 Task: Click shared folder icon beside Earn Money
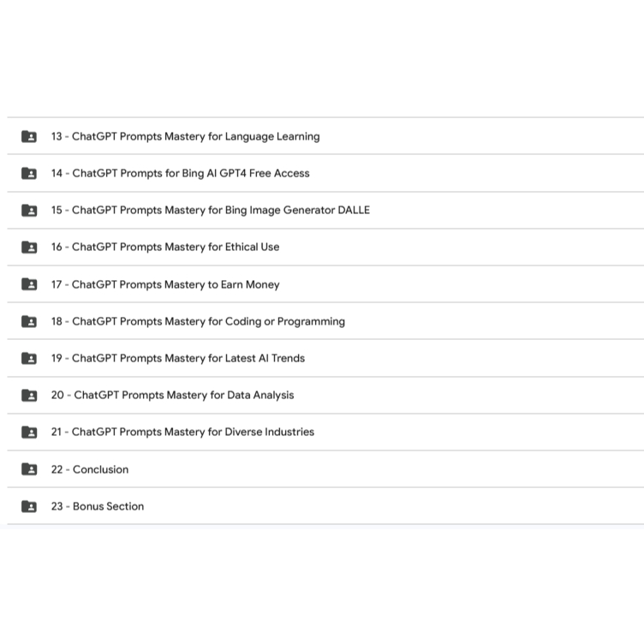[x=29, y=284]
